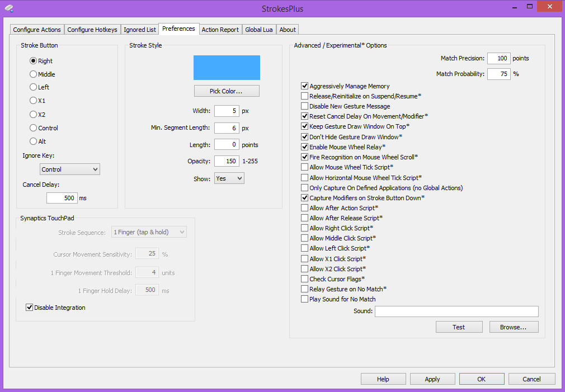Go to the Ignored List tab

tap(140, 30)
